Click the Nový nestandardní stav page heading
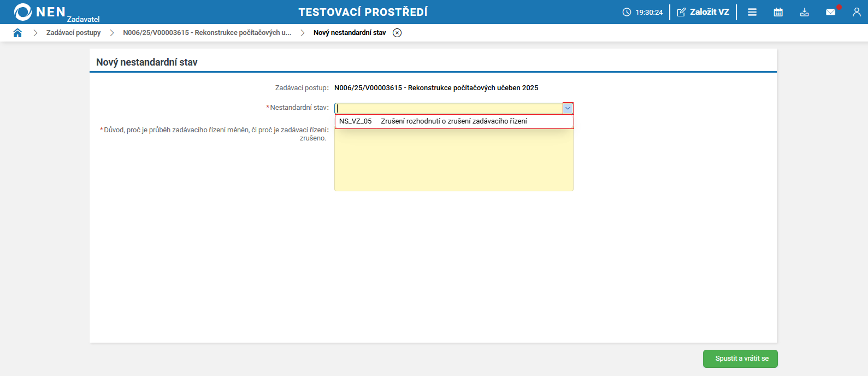This screenshot has width=868, height=376. pyautogui.click(x=147, y=62)
